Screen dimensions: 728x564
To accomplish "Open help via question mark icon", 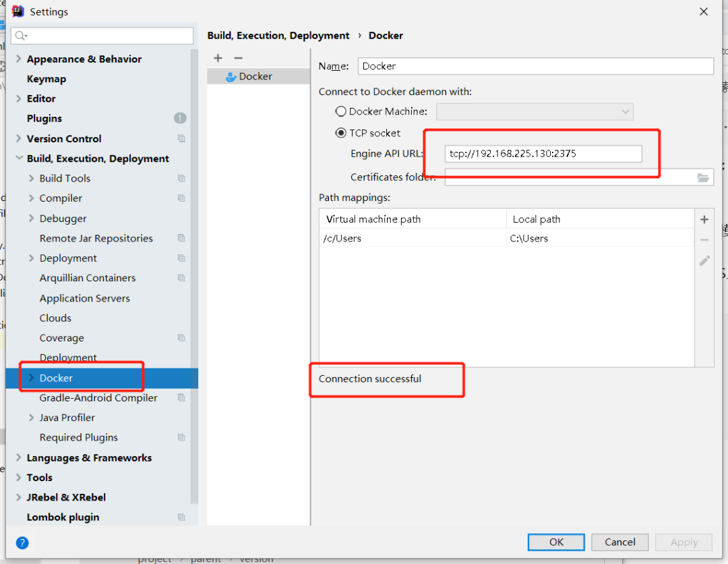I will 22,542.
